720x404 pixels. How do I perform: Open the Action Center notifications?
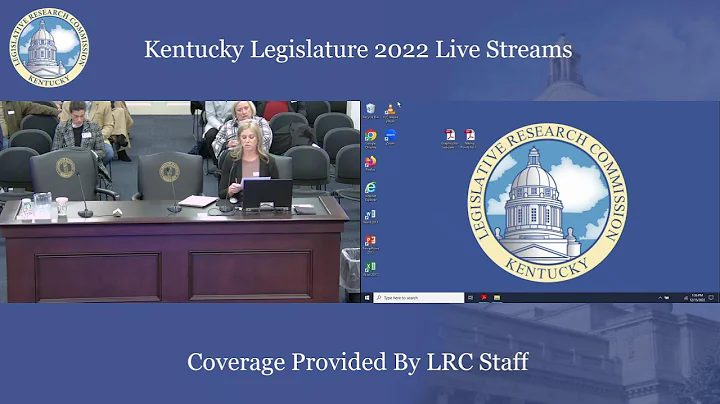(x=711, y=298)
